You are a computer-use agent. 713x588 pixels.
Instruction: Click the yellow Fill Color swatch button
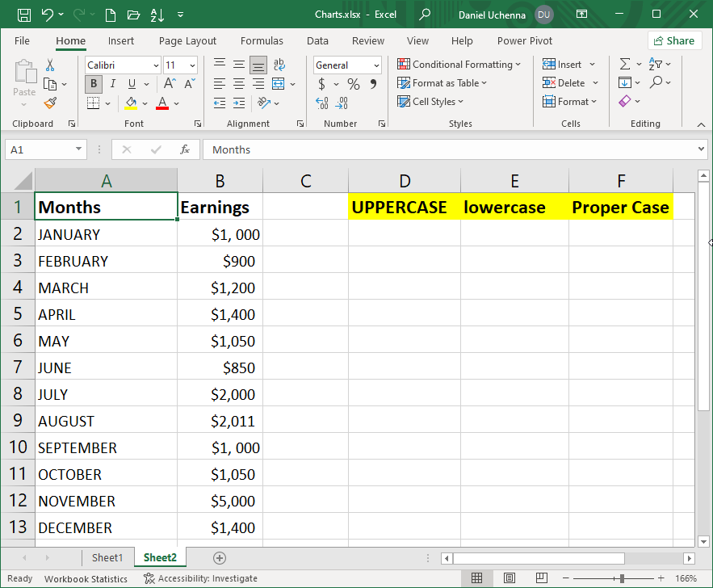click(131, 103)
